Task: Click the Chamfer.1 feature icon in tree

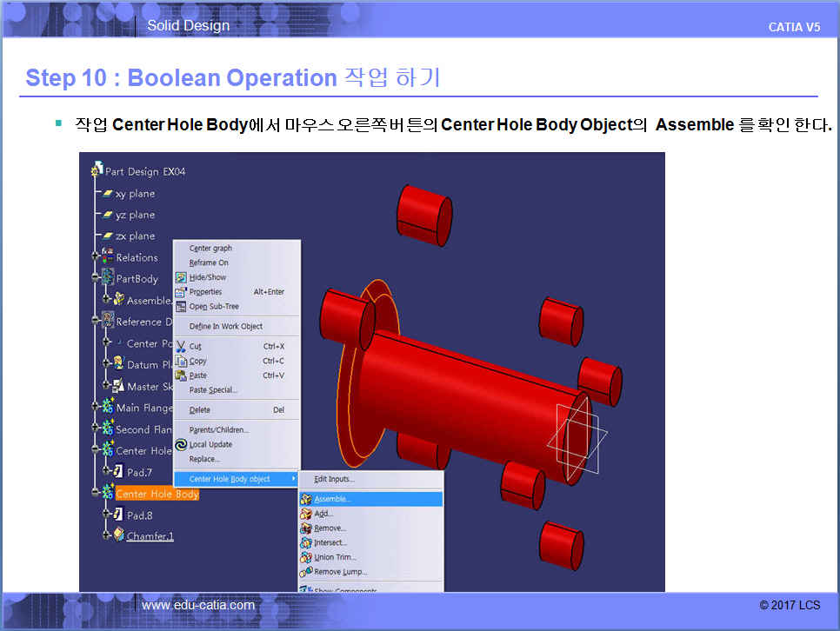Action: [x=118, y=535]
